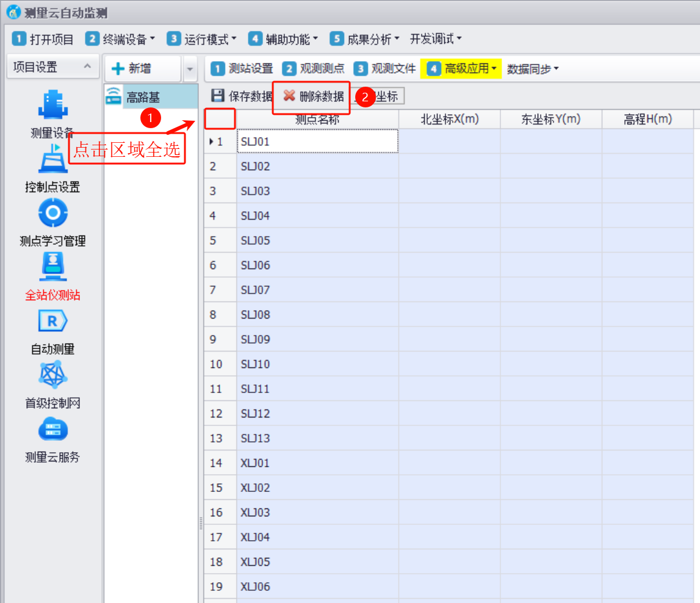The image size is (700, 603).
Task: Click the SLJ01 name cell
Action: click(x=317, y=142)
